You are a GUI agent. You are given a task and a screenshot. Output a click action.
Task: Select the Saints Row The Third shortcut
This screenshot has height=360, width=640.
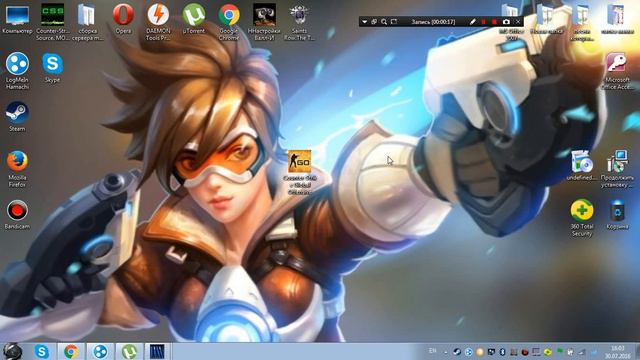coord(299,22)
